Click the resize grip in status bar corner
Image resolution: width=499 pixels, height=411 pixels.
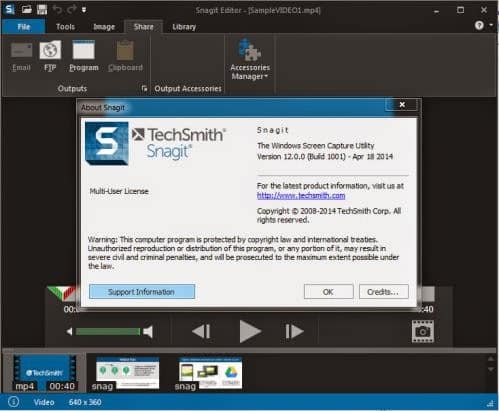[x=490, y=403]
